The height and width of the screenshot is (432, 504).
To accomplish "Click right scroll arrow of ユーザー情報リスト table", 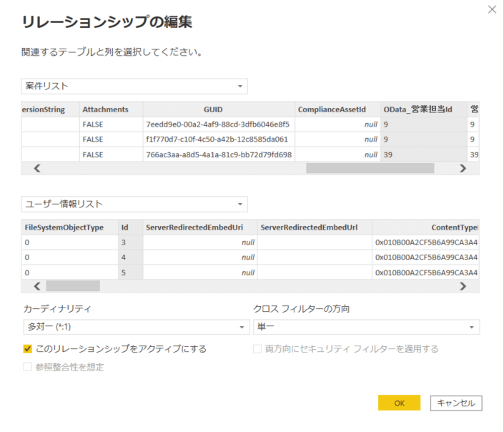I will [x=463, y=286].
